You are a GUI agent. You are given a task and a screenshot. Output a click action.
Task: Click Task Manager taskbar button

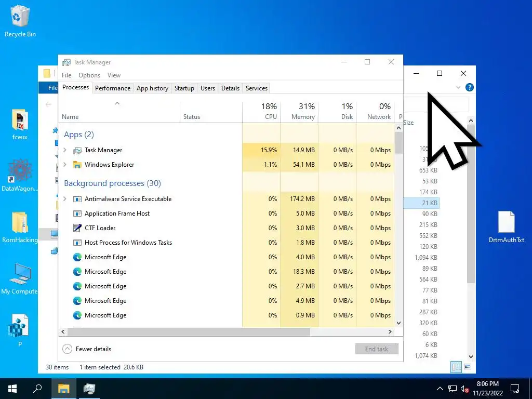click(x=89, y=389)
